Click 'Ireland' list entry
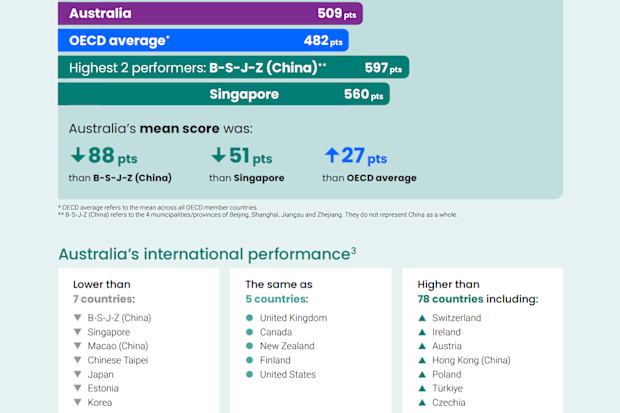Image resolution: width=620 pixels, height=413 pixels. [x=446, y=332]
